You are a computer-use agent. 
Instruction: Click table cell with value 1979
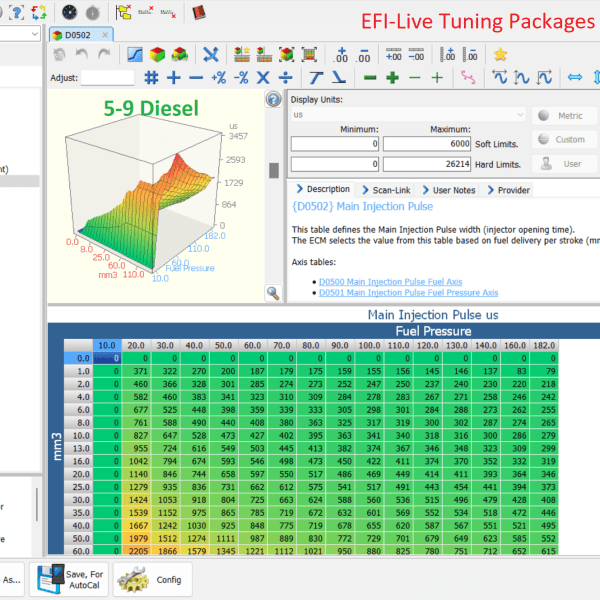tap(136, 538)
